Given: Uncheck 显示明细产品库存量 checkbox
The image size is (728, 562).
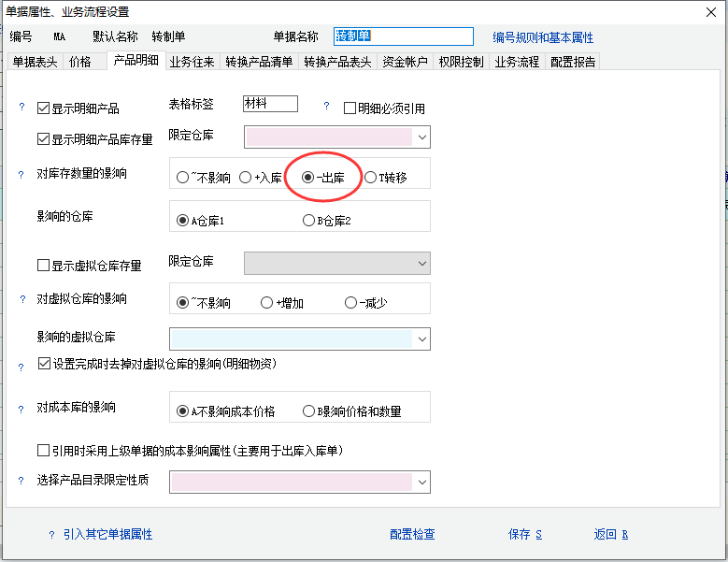Looking at the screenshot, I should [x=43, y=139].
